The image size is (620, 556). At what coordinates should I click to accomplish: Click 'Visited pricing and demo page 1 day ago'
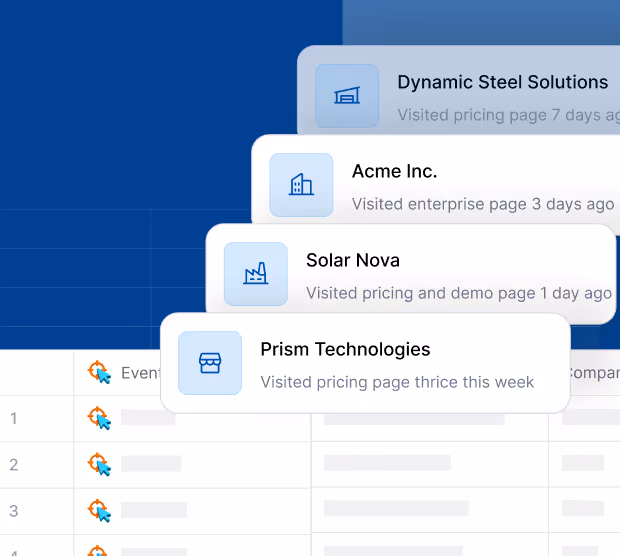459,293
